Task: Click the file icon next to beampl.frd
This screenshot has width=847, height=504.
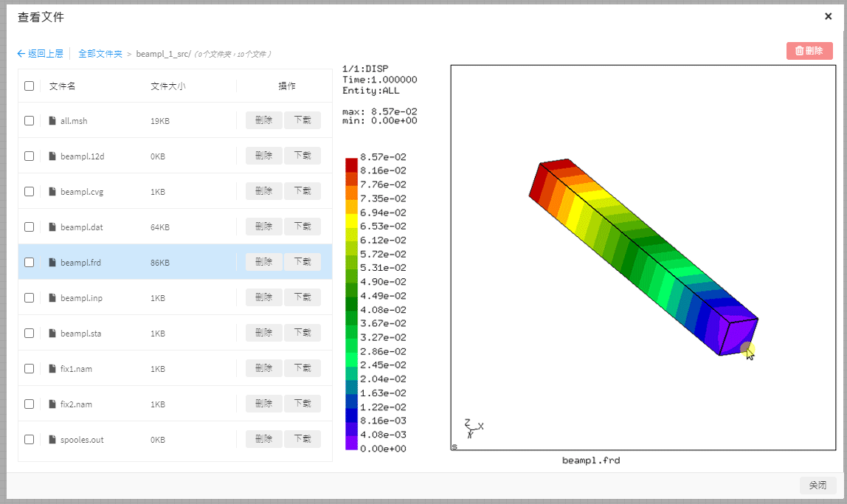Action: coord(53,262)
